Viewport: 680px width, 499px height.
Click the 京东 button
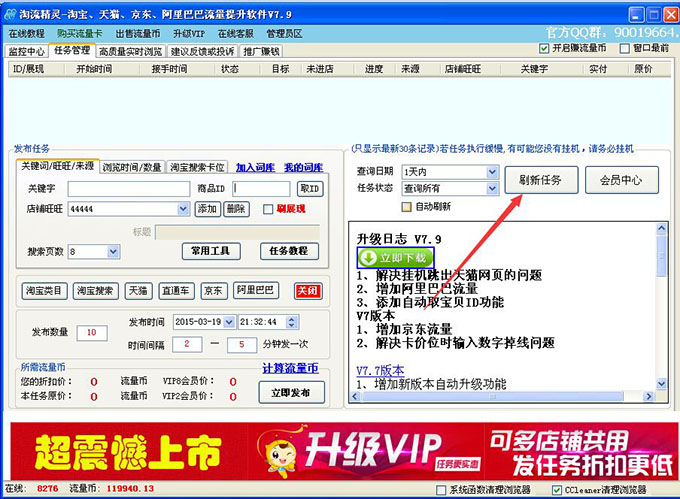214,290
